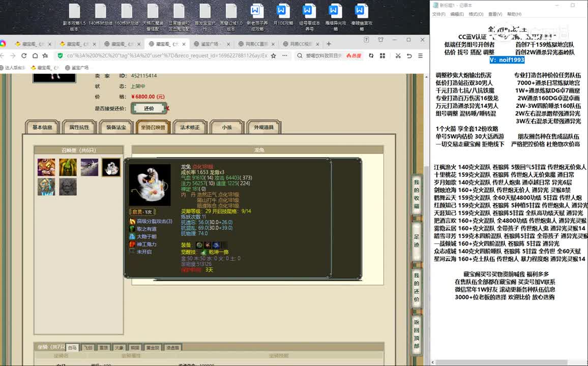Click the 未开启 locked skill slot
The image size is (588, 366).
click(132, 252)
